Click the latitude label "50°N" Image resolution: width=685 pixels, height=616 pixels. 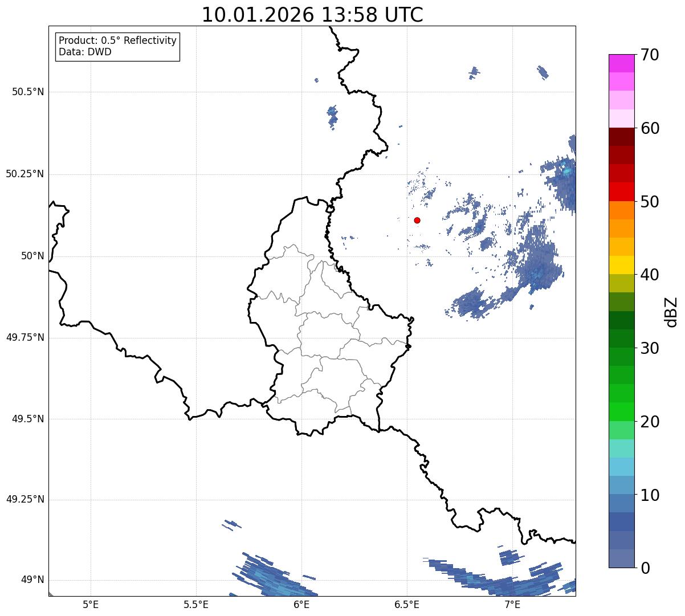click(x=32, y=256)
